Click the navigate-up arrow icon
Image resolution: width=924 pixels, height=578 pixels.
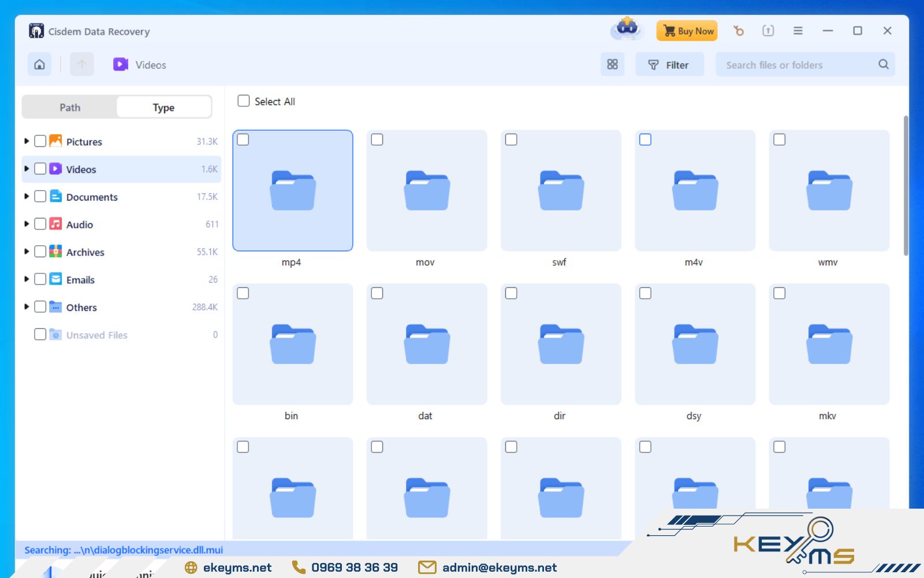coord(81,64)
